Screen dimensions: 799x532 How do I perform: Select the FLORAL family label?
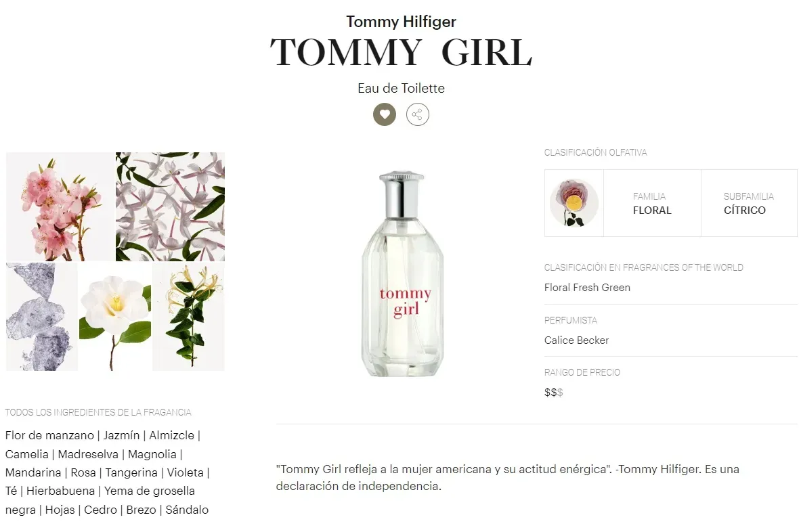point(651,210)
